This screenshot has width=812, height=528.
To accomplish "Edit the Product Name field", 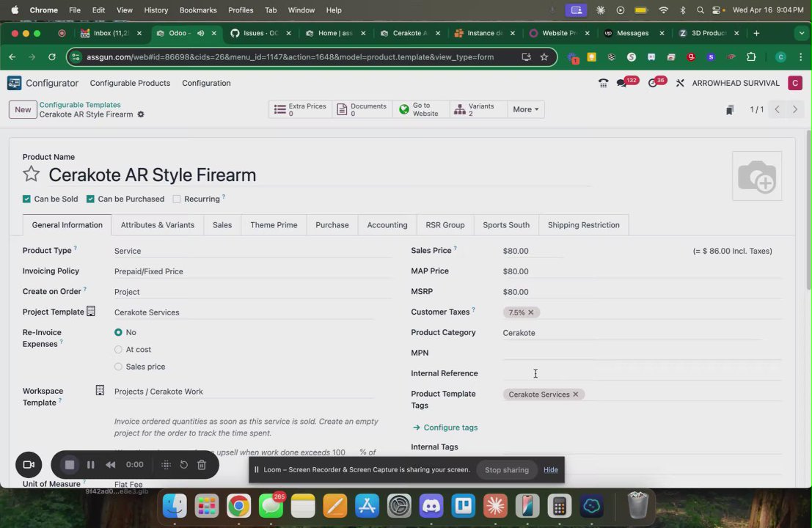I will tap(319, 175).
